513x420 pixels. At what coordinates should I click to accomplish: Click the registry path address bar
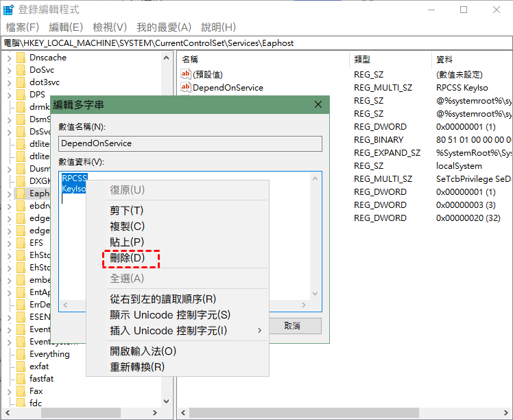(256, 43)
